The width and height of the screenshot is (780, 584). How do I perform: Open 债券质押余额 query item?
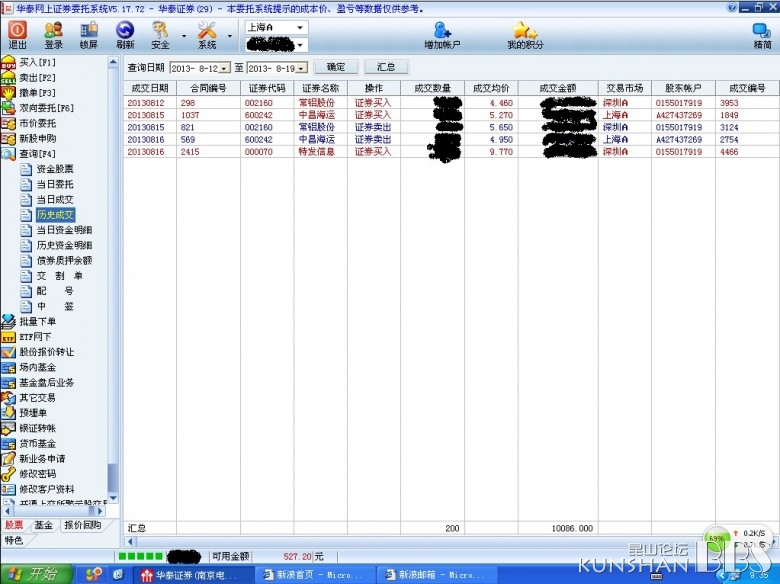tap(64, 261)
